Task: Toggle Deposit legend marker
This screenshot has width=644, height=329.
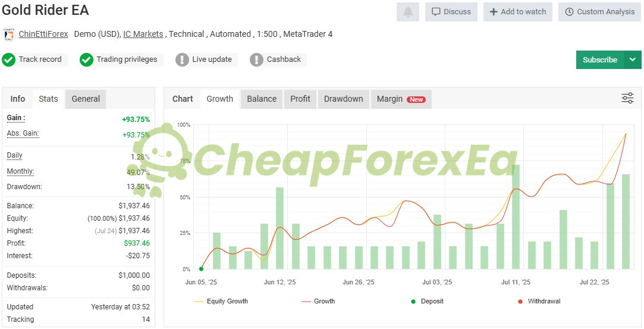Action: click(x=427, y=302)
